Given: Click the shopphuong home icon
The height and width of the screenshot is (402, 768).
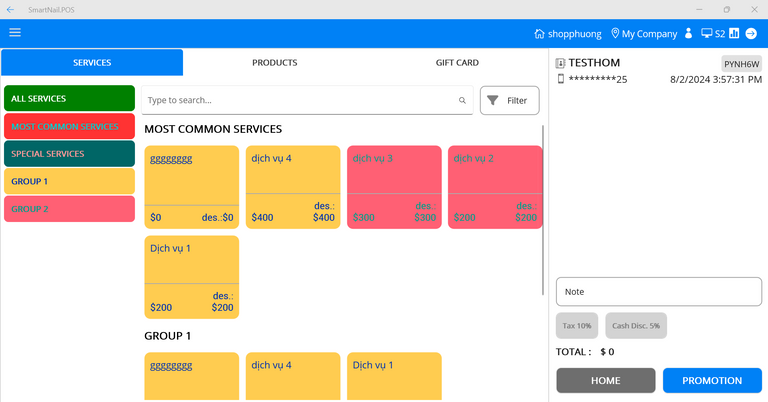Looking at the screenshot, I should (540, 34).
